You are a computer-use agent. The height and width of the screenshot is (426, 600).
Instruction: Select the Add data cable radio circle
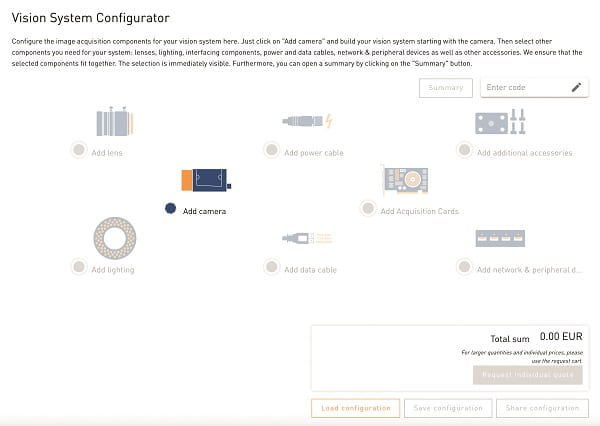click(x=271, y=267)
